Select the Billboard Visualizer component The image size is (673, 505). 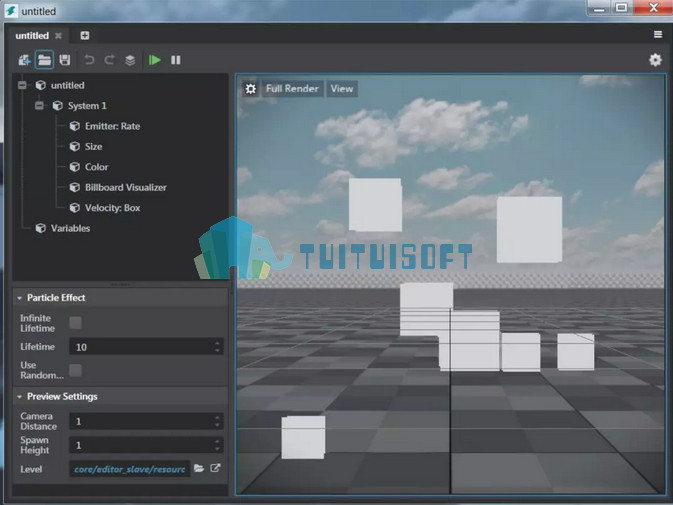(126, 187)
